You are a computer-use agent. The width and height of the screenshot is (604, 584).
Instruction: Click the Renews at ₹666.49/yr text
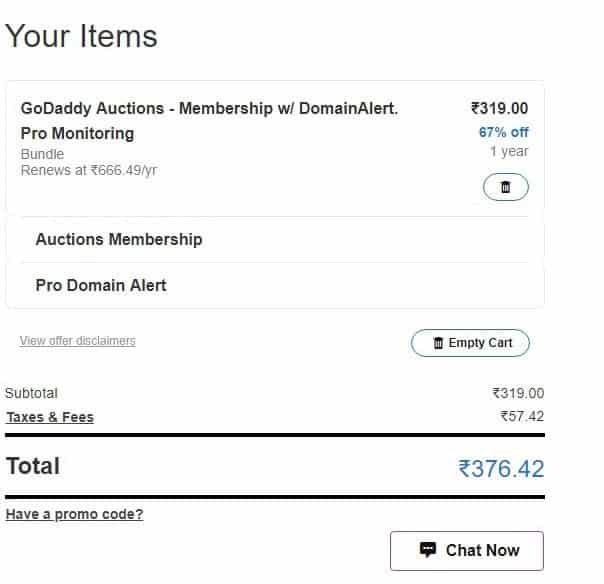[89, 170]
